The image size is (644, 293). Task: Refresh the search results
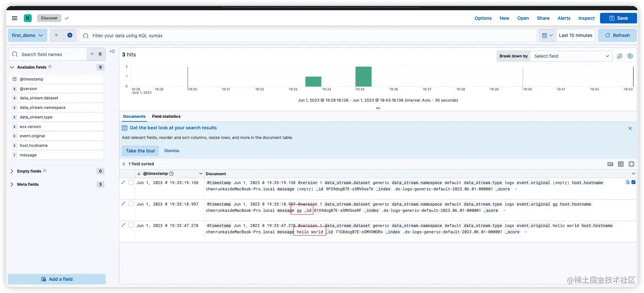coord(618,35)
